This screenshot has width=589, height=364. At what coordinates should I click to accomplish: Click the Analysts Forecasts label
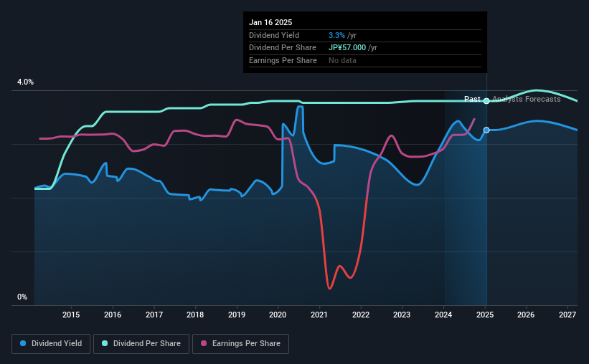click(x=527, y=99)
